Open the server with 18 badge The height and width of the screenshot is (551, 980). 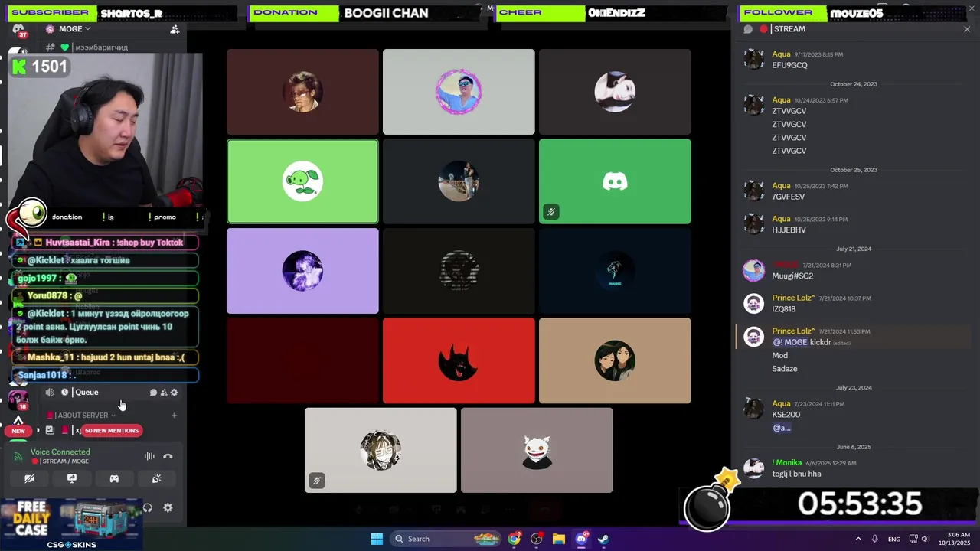[18, 399]
